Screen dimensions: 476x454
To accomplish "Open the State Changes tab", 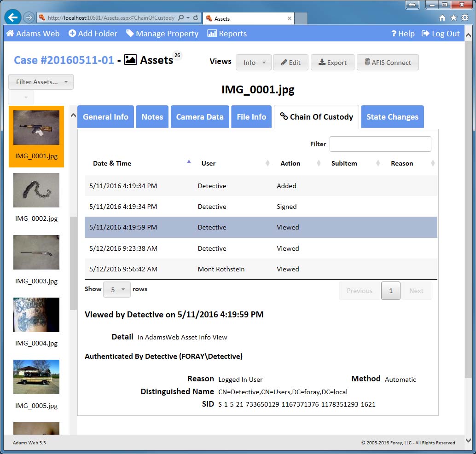I will tap(392, 117).
